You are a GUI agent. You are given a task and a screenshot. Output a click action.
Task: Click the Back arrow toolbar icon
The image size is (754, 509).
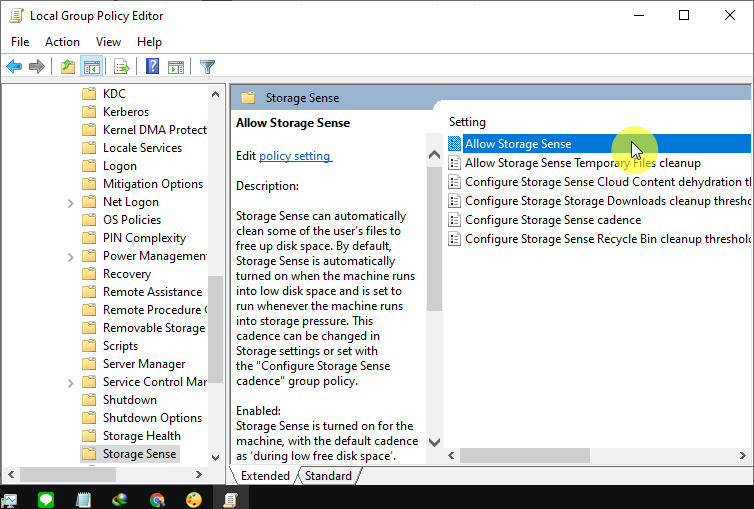[14, 67]
